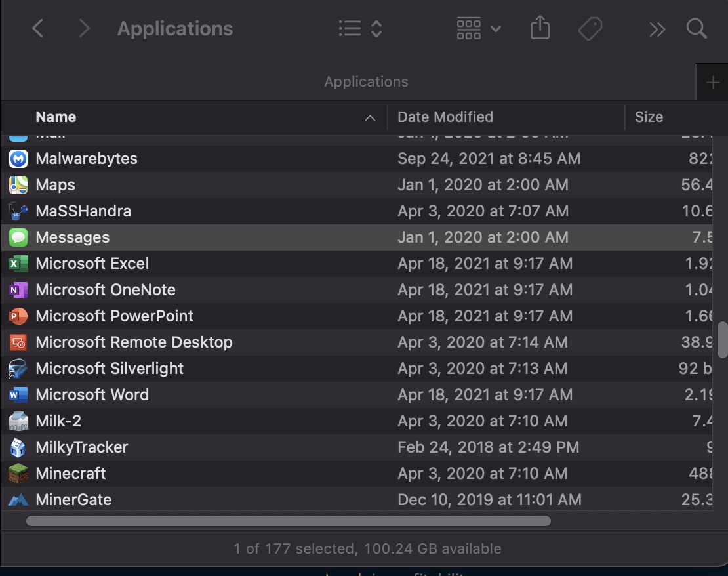Select the Microsoft OneNote icon
Viewport: 728px width, 576px height.
point(18,290)
